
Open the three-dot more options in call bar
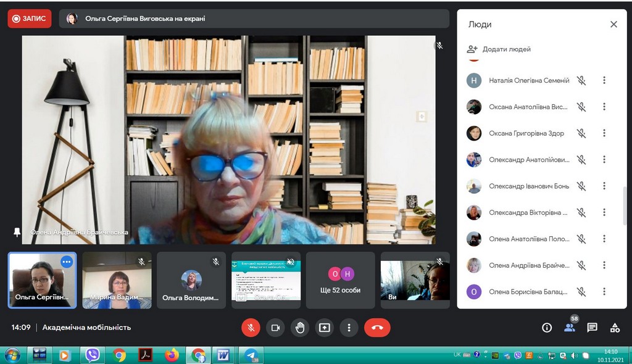(x=349, y=328)
